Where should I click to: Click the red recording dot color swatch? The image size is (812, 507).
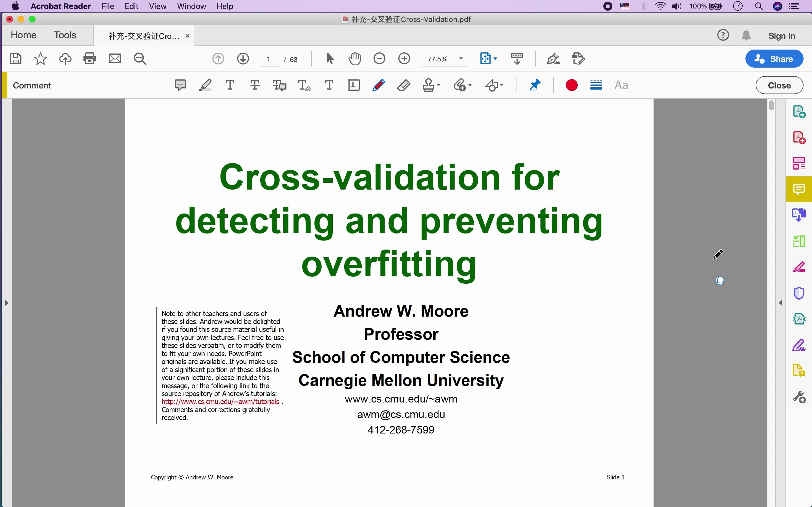[571, 85]
